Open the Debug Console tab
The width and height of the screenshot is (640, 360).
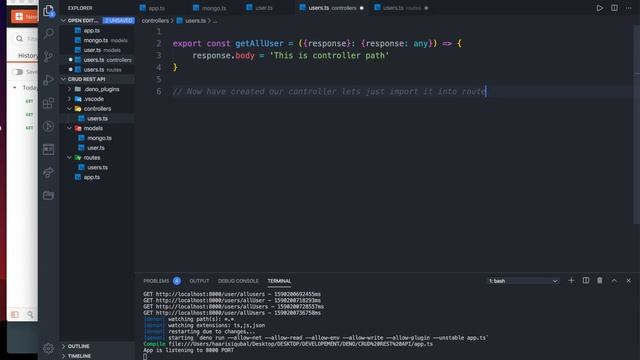pos(238,281)
